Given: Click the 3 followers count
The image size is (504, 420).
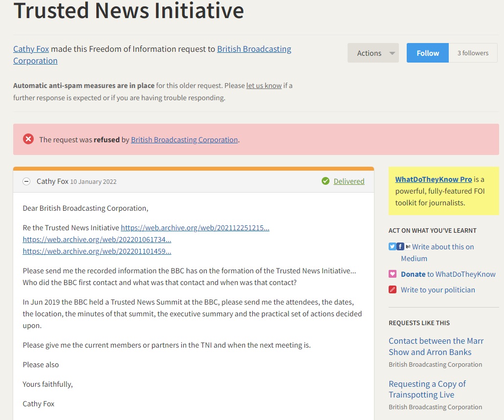Looking at the screenshot, I should coord(473,53).
